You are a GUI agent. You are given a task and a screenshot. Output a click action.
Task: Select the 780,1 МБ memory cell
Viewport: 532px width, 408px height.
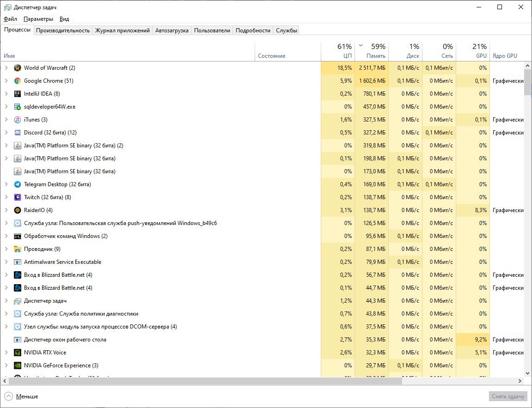372,94
